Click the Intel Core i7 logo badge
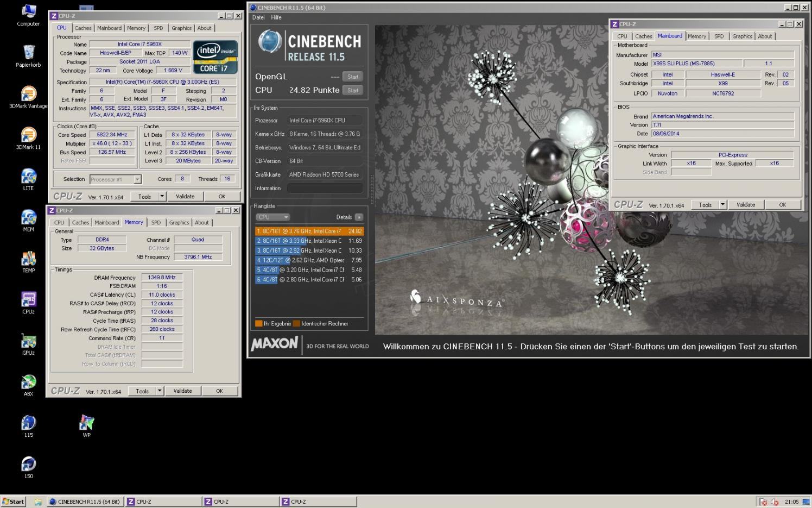Image resolution: width=812 pixels, height=508 pixels. coord(215,57)
